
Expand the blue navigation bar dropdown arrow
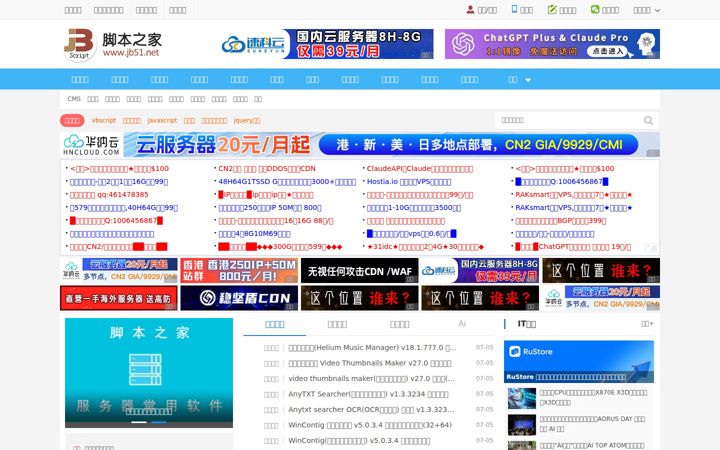point(528,80)
